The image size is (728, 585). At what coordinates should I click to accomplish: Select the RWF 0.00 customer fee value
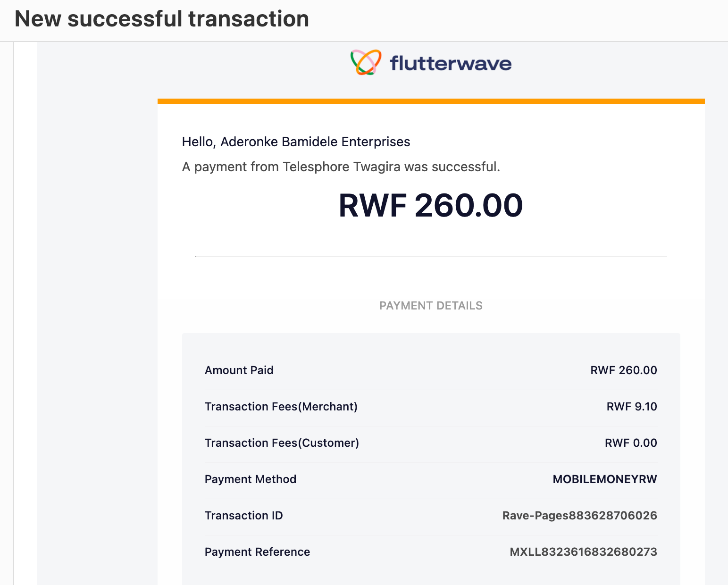[631, 443]
